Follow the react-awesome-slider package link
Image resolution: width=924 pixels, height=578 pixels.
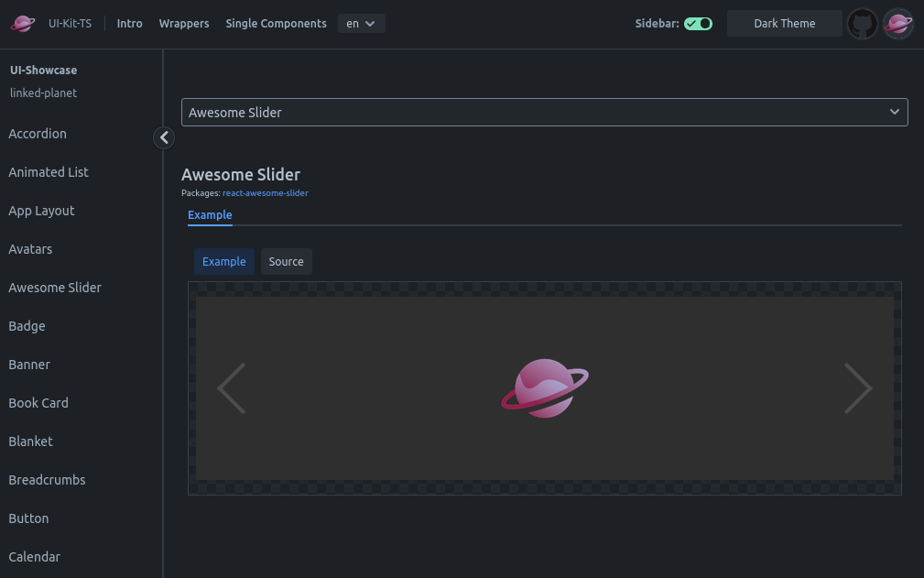coord(265,193)
